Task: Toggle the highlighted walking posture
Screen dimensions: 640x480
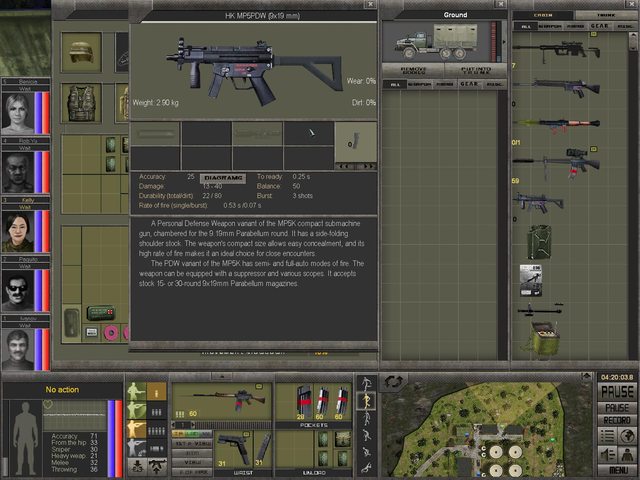Action: (366, 400)
